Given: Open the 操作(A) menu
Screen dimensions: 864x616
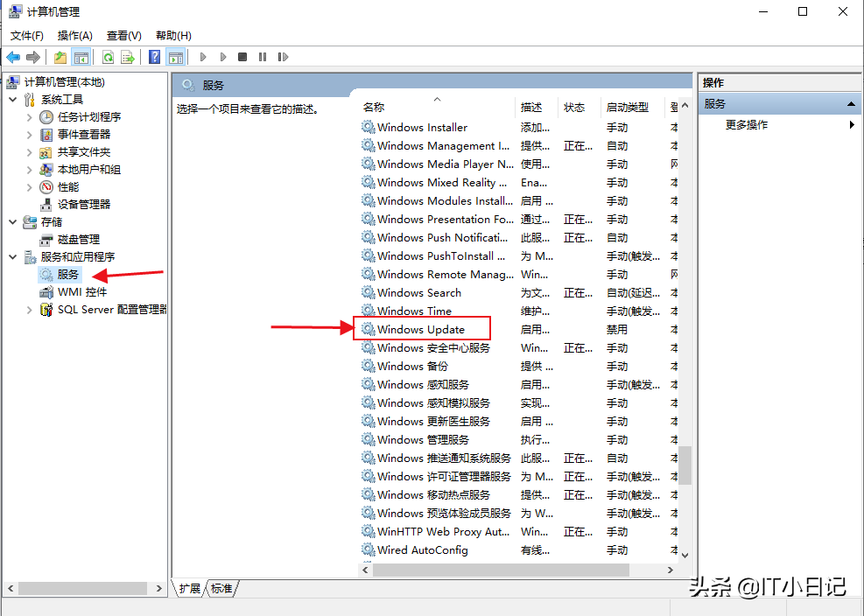Looking at the screenshot, I should pos(75,36).
